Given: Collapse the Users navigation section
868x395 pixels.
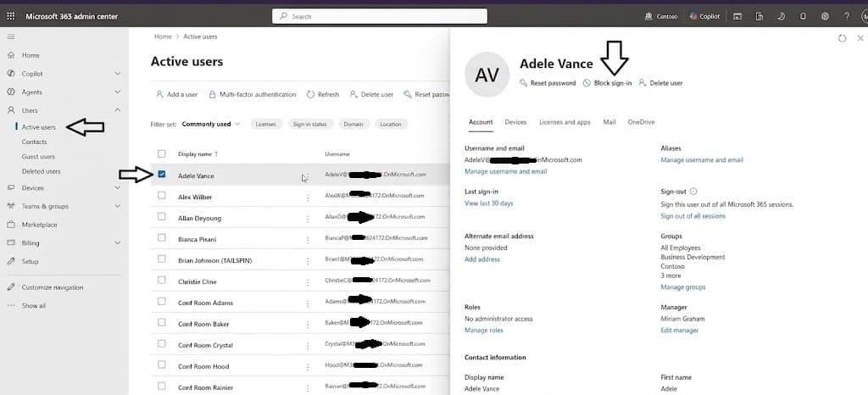Looking at the screenshot, I should [117, 110].
